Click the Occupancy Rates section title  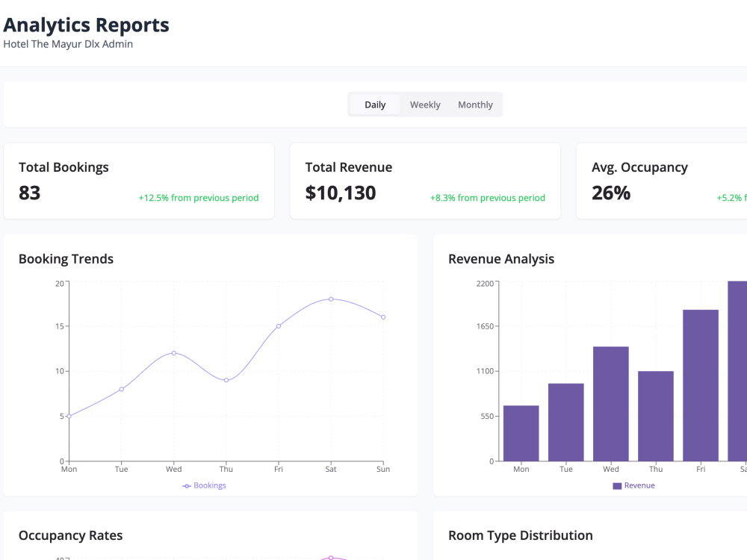(70, 535)
